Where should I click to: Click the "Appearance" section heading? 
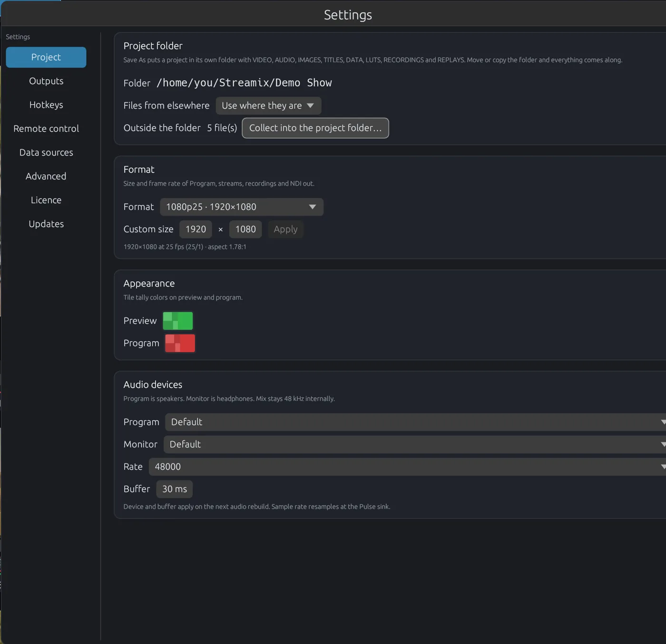tap(149, 283)
